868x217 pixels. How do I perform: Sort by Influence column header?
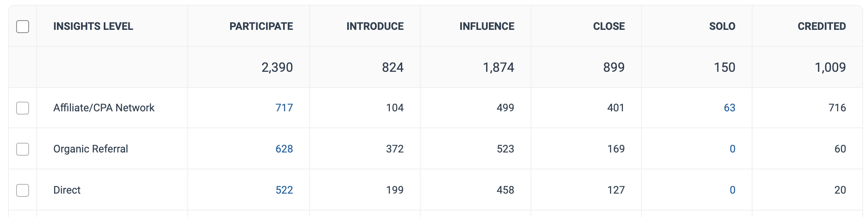pos(486,27)
